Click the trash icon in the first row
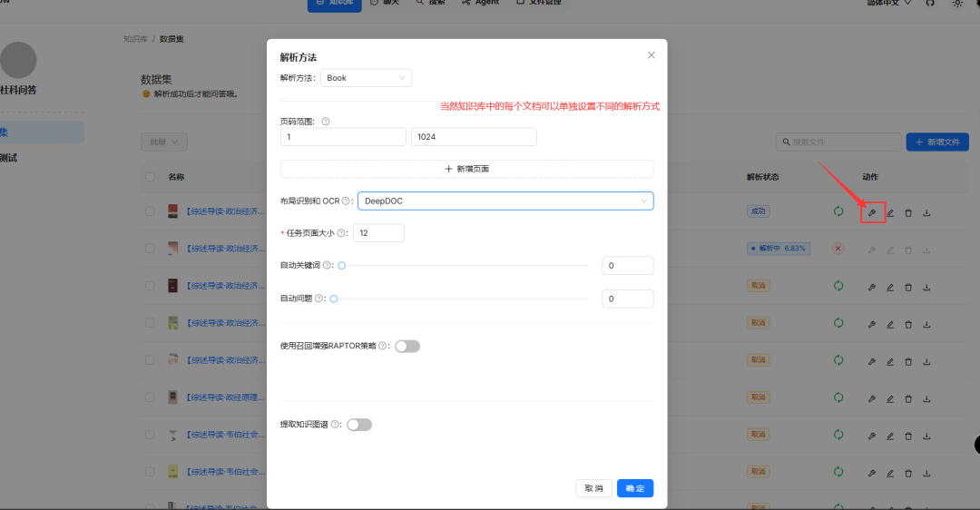This screenshot has width=980, height=510. [x=908, y=212]
